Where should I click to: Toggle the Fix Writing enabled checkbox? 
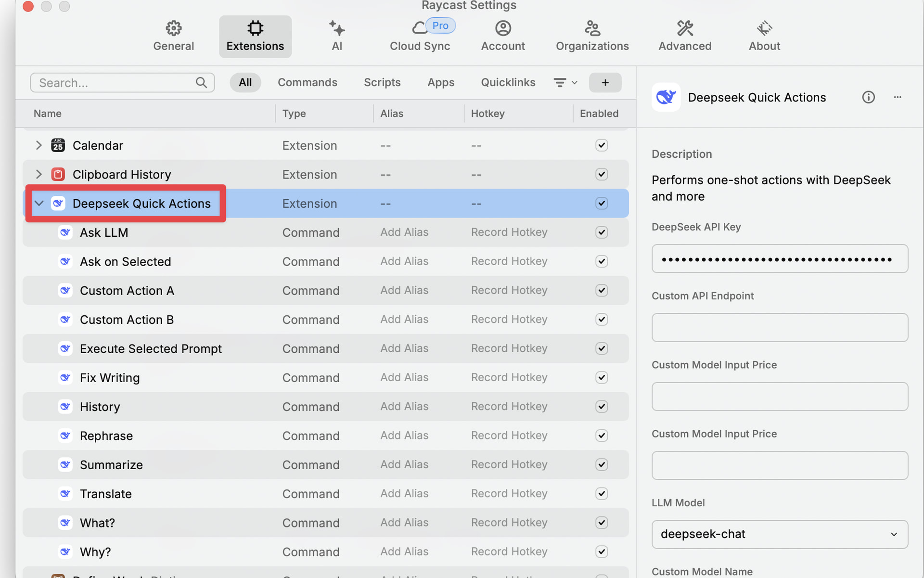[x=602, y=377]
